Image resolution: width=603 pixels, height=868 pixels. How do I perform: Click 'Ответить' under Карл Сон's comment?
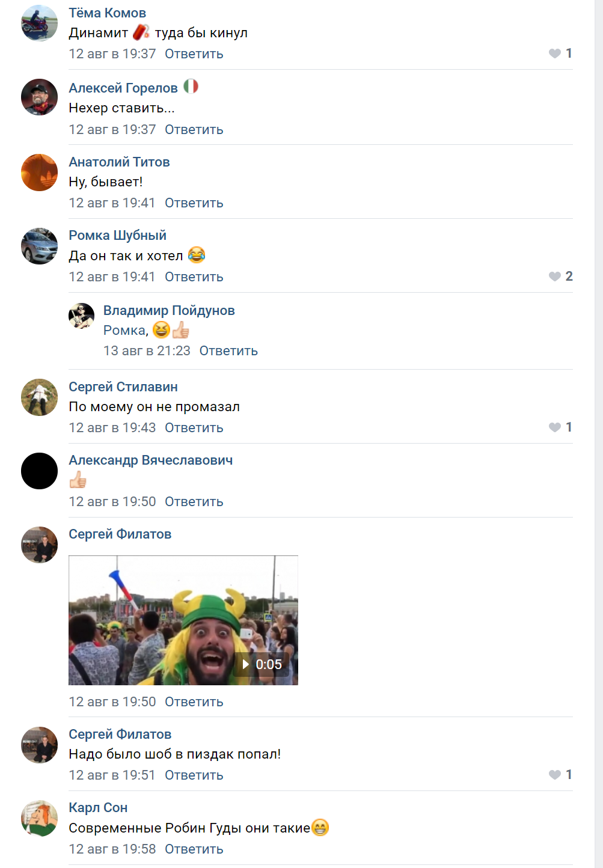(194, 849)
